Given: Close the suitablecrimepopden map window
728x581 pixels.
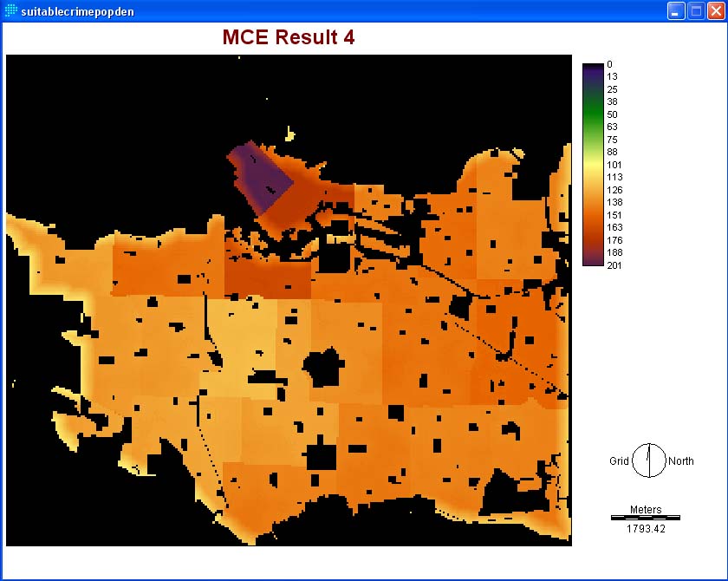Looking at the screenshot, I should click(715, 11).
